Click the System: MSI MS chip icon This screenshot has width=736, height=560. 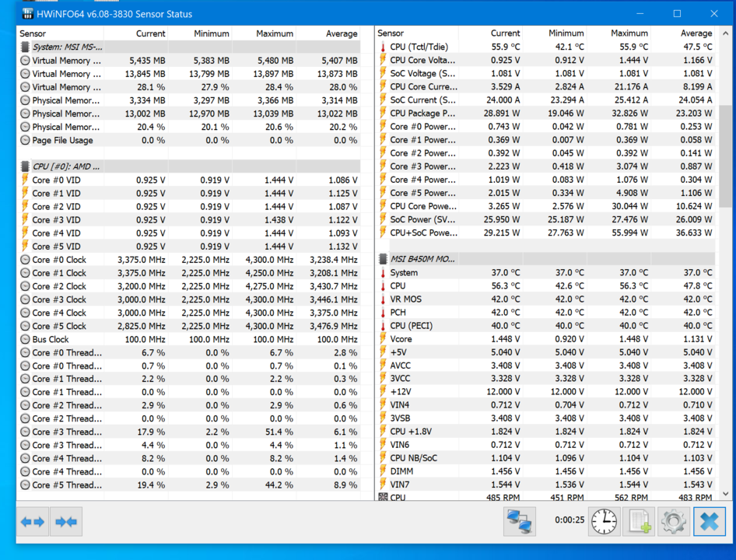point(25,47)
